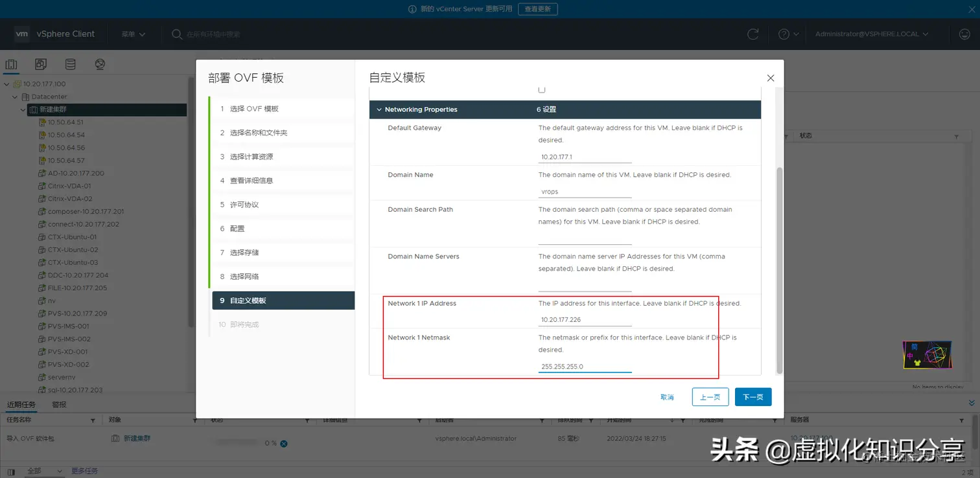980x478 pixels.
Task: Open the Networking inventory view icon
Action: click(x=100, y=64)
